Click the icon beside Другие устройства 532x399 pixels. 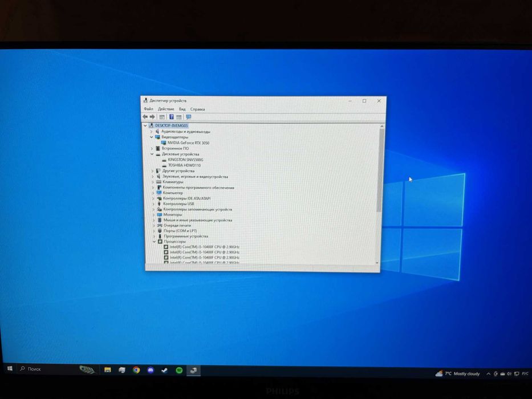click(158, 171)
